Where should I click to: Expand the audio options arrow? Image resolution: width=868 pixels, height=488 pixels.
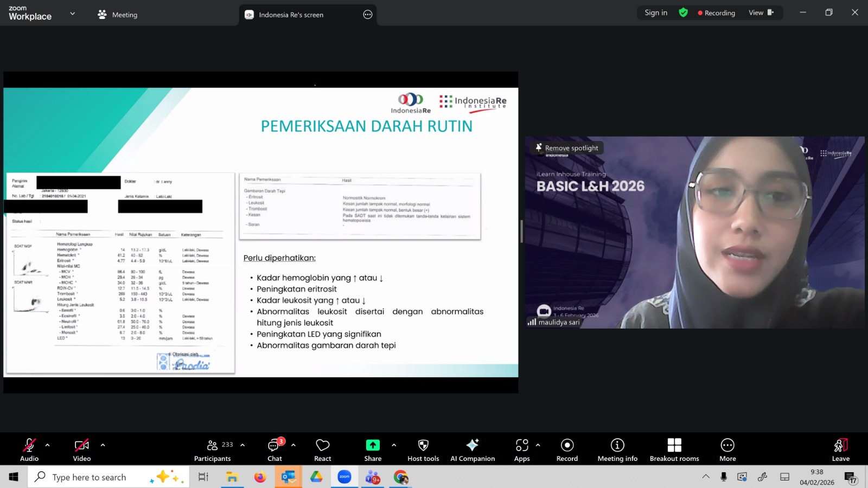(48, 445)
